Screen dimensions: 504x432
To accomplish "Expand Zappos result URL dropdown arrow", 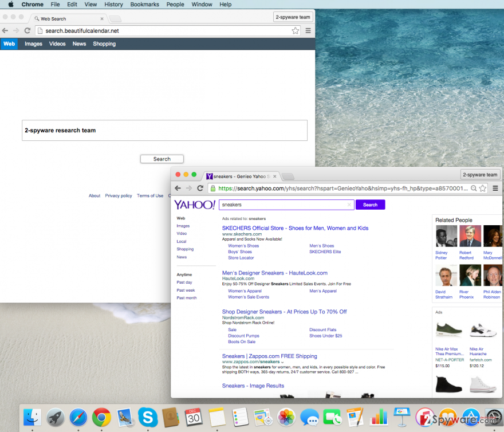I will [282, 362].
